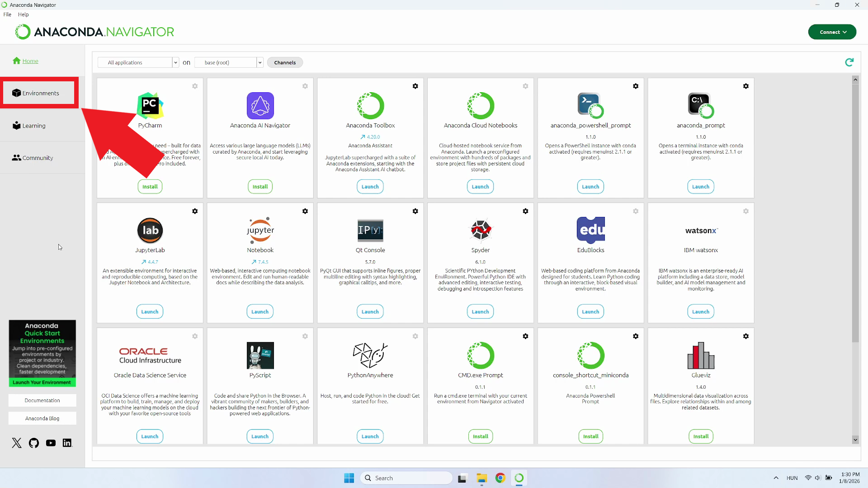This screenshot has width=868, height=488.
Task: Launch JupyterLab
Action: click(150, 311)
